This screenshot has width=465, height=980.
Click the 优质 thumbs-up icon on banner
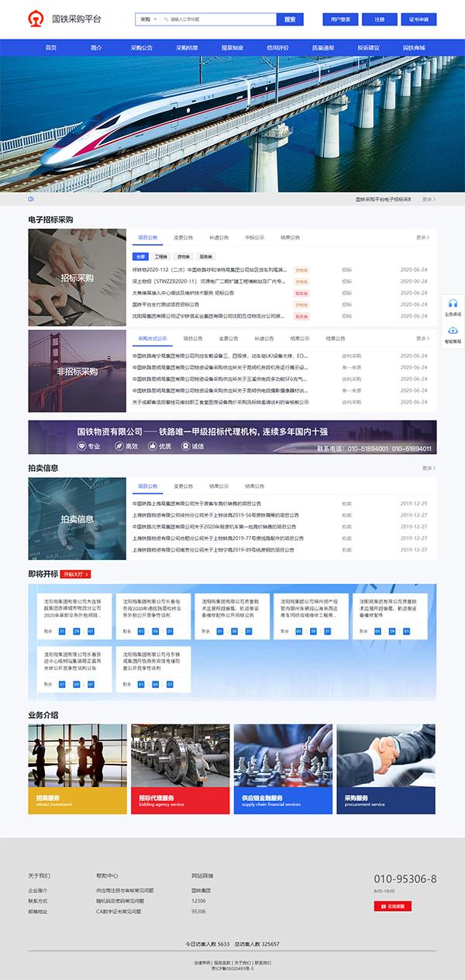tap(152, 446)
